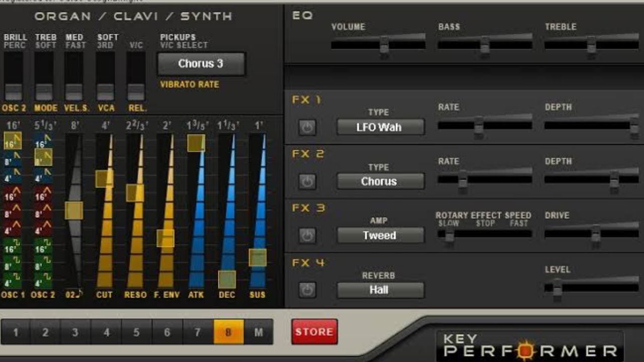Click the FX 2 Rate slider handle
This screenshot has width=644, height=362.
(x=462, y=179)
